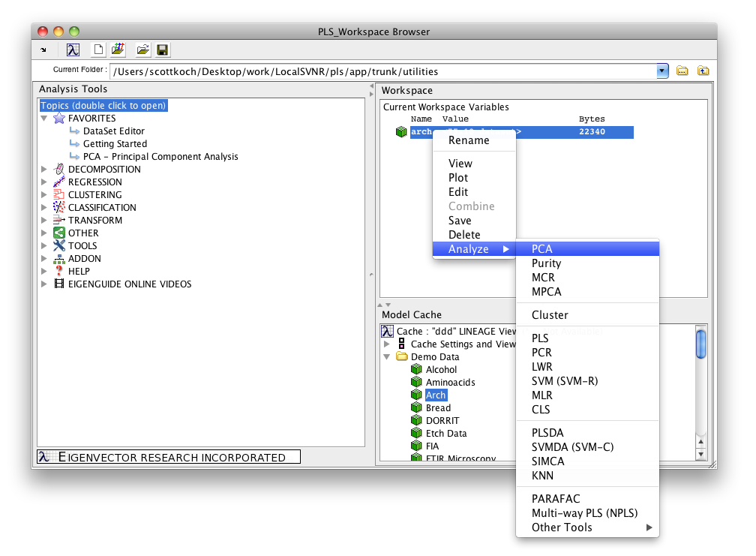Click the small arrow icon in toolbar
This screenshot has height=556, width=756.
pos(43,50)
